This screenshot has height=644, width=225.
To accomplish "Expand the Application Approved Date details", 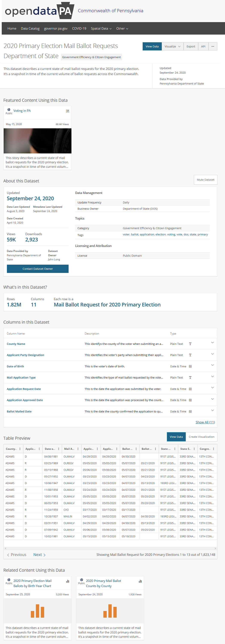I will tap(213, 399).
